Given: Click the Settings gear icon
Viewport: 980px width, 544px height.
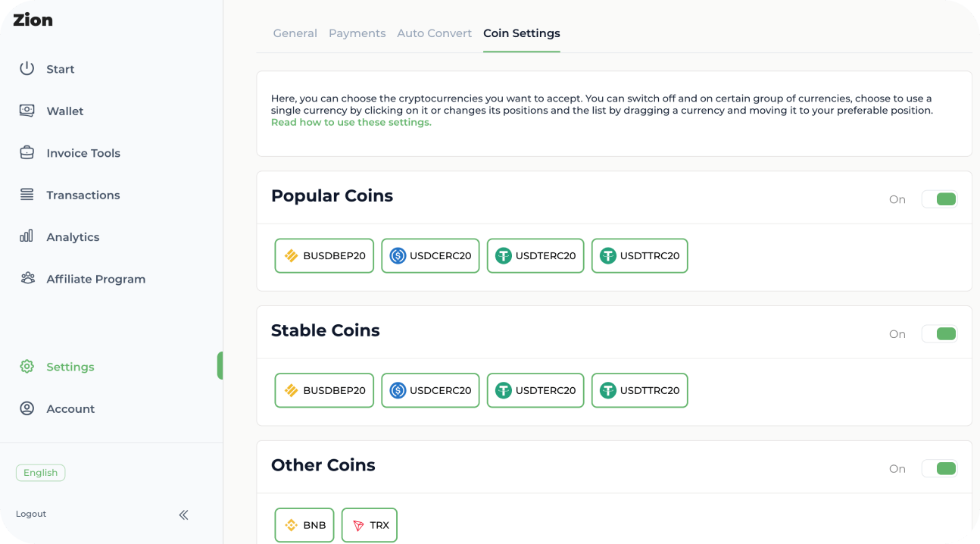Looking at the screenshot, I should [x=27, y=367].
